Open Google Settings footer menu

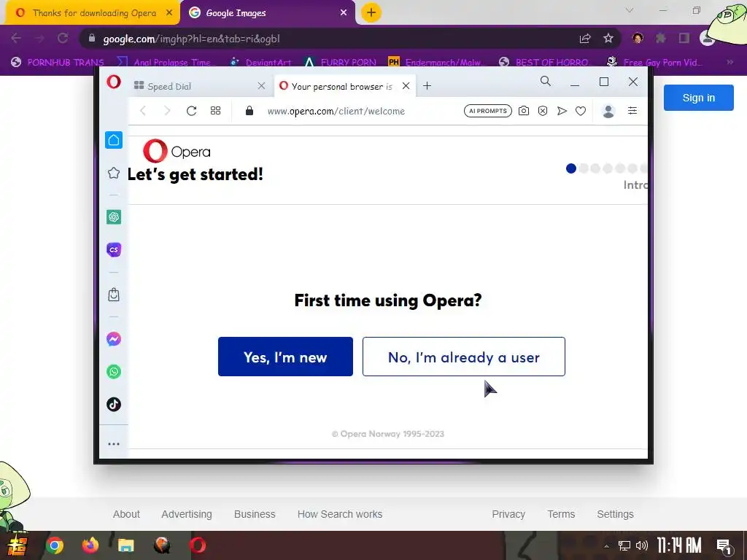(x=615, y=514)
